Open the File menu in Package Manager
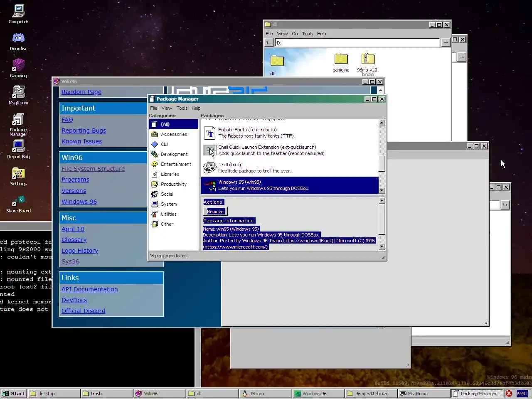Image resolution: width=532 pixels, height=399 pixels. [154, 108]
